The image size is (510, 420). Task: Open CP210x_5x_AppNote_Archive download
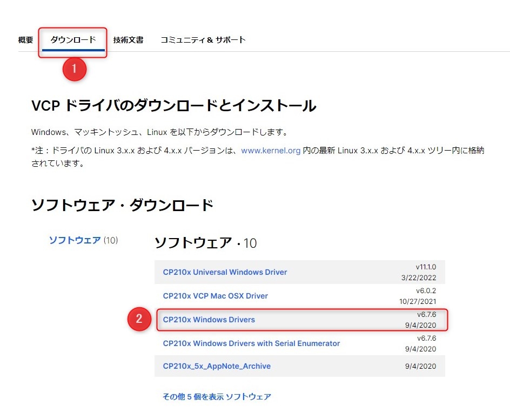coord(217,366)
